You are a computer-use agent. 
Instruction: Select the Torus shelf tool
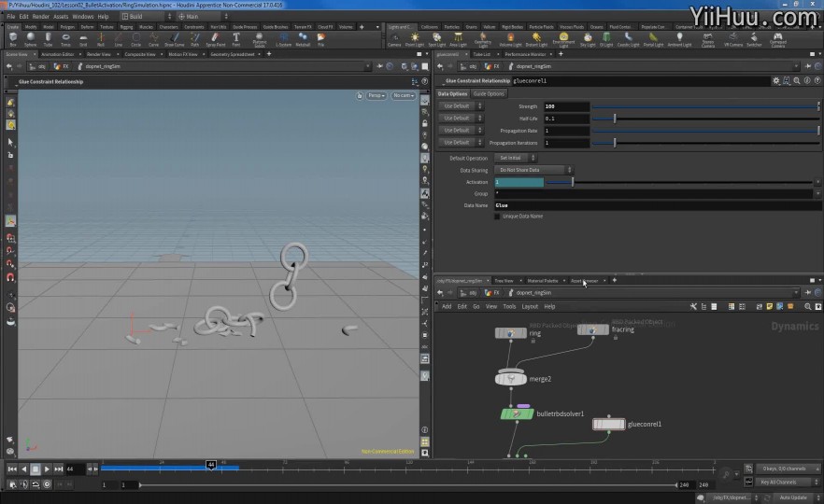tap(65, 39)
